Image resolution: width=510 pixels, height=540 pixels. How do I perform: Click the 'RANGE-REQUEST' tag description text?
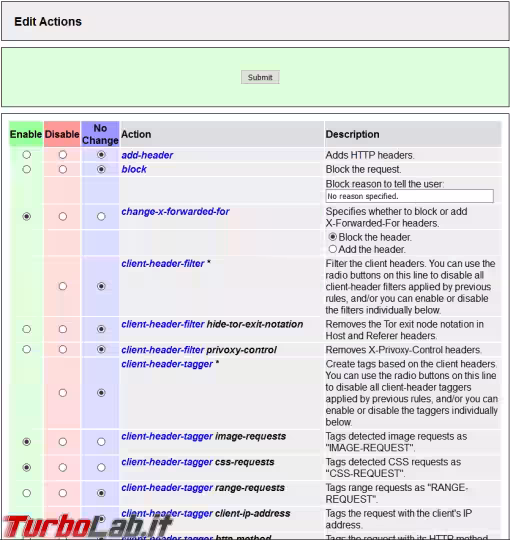(x=397, y=493)
